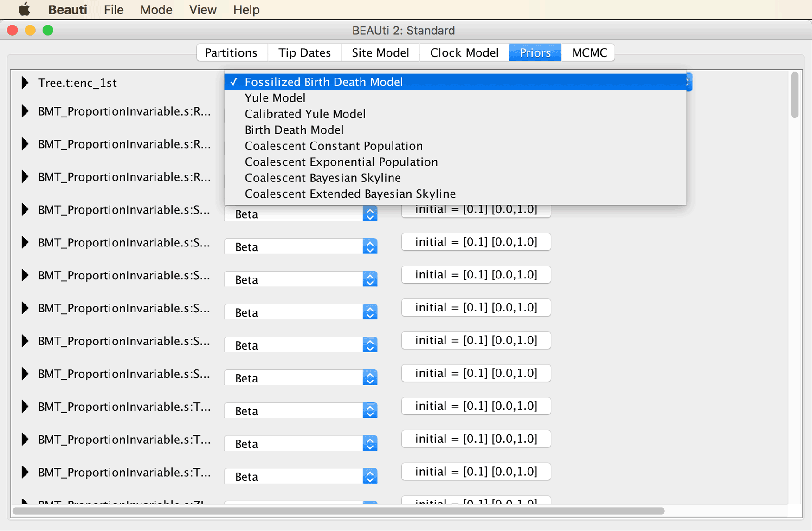Click the vertical scrollbar of priors list
Screen dimensions: 812x531
(x=794, y=95)
